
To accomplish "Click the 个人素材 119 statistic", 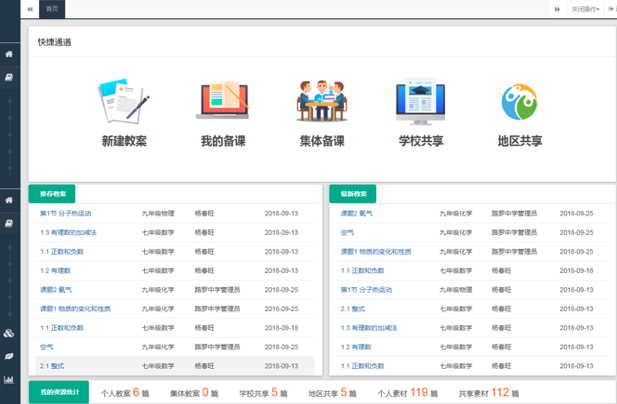I will point(404,393).
